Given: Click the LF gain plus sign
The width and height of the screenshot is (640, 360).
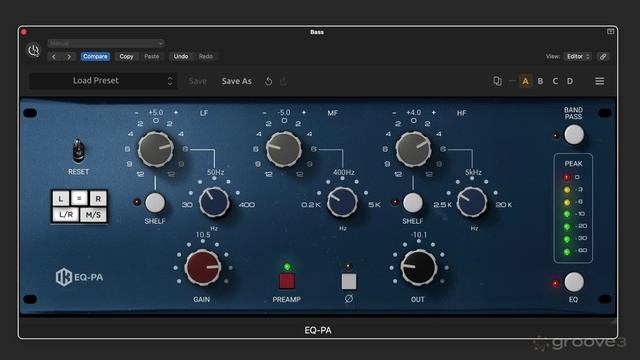Looking at the screenshot, I should [x=176, y=112].
